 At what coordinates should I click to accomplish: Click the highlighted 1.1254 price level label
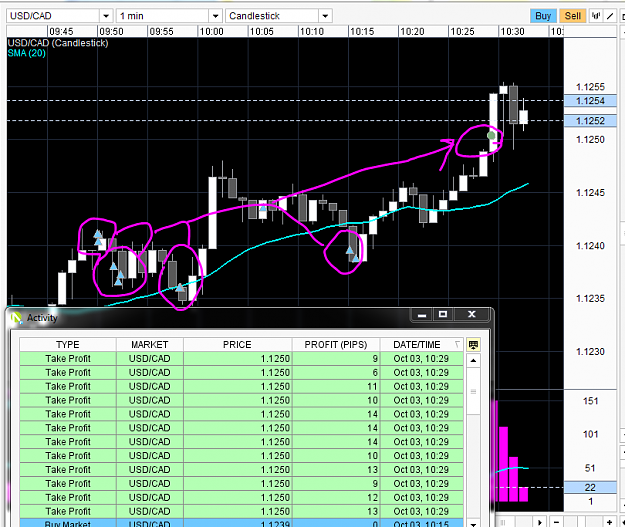[x=590, y=101]
